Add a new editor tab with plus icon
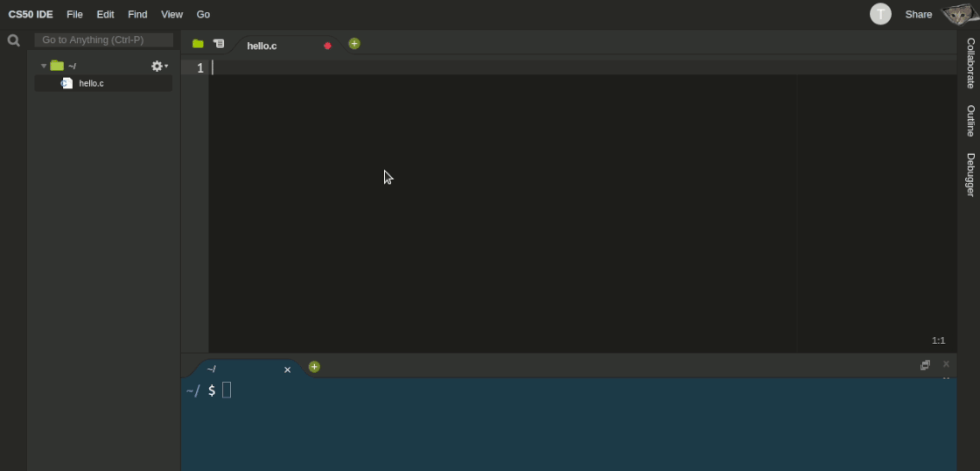Viewport: 980px width, 471px height. (x=354, y=44)
